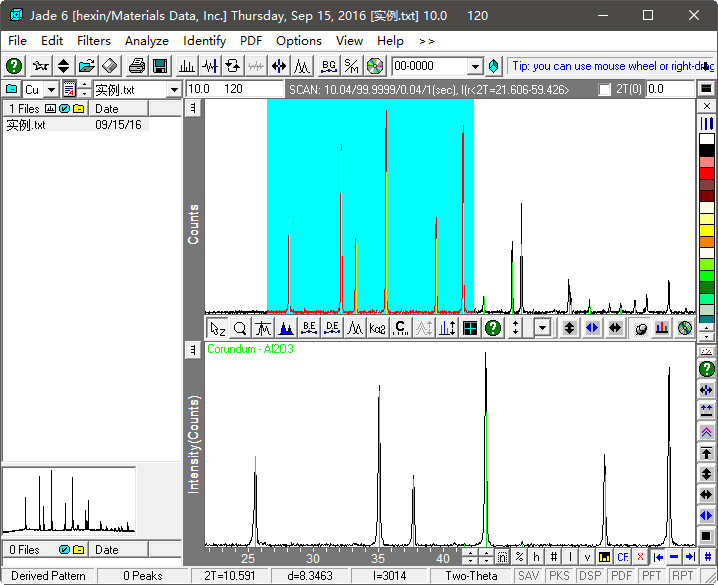
Task: Click the stepper next to the file list icon
Action: [x=84, y=89]
